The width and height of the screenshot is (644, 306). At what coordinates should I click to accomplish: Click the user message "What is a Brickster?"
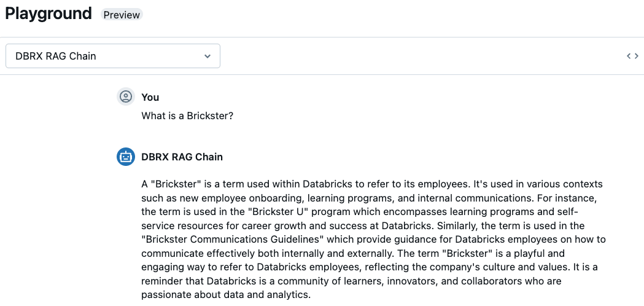(187, 116)
